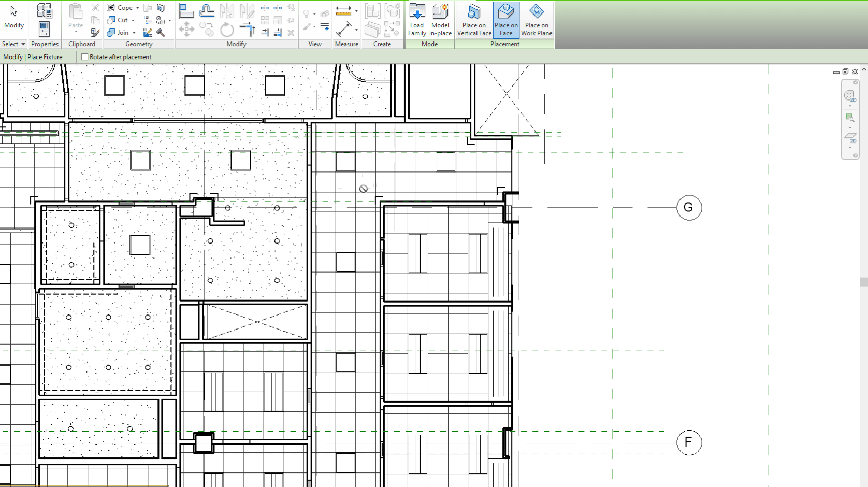Enable Rotate after placement
868x487 pixels.
[84, 56]
